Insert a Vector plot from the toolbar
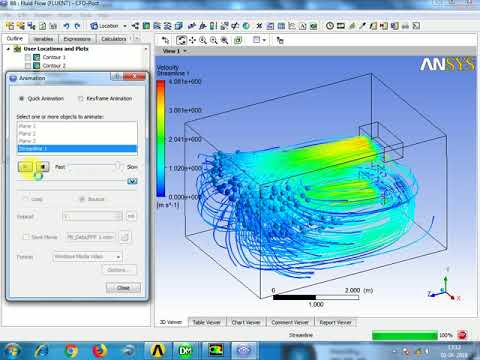The height and width of the screenshot is (360, 480). click(x=135, y=26)
